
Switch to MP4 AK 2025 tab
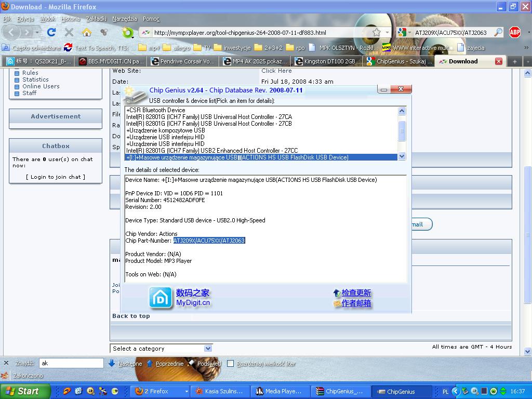256,61
